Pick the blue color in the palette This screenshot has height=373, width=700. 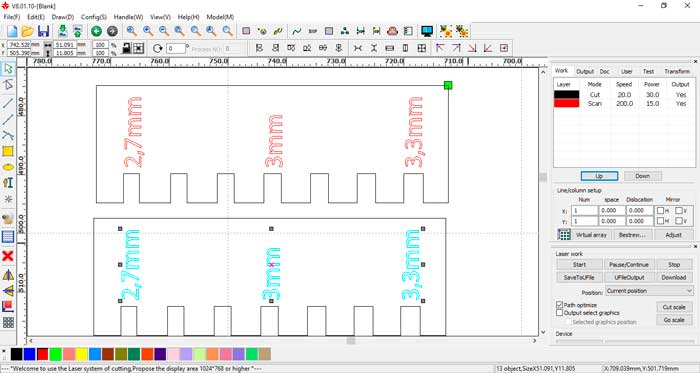29,354
